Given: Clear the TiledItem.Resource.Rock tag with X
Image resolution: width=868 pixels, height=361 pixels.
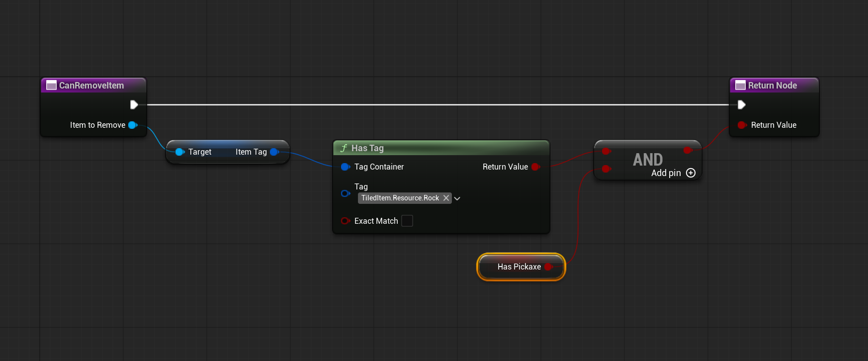Looking at the screenshot, I should (x=446, y=198).
